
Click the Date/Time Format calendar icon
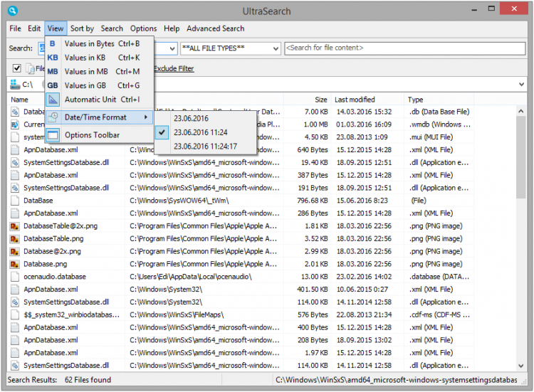[x=53, y=117]
